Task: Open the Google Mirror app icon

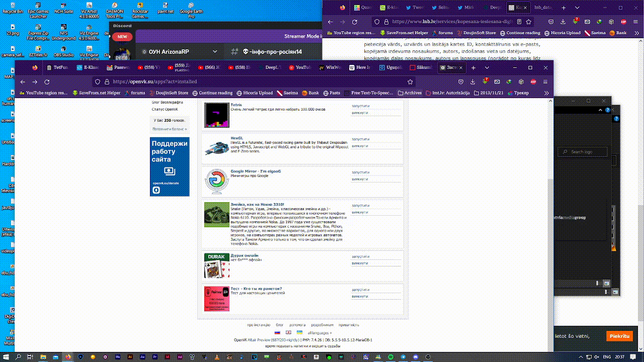Action: point(216,182)
